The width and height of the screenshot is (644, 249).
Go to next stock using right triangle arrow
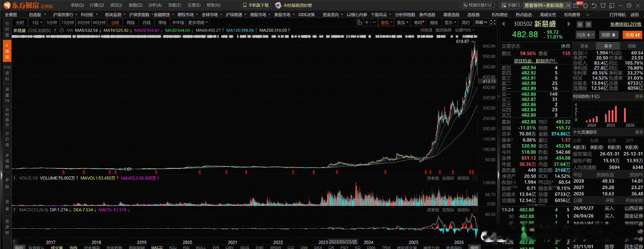pyautogui.click(x=569, y=24)
